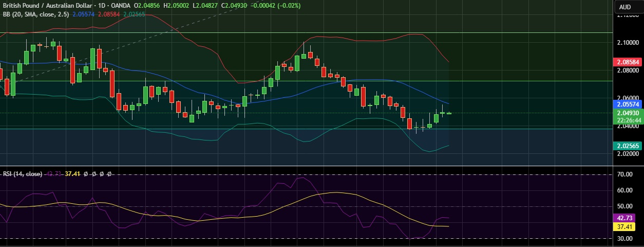Image resolution: width=644 pixels, height=247 pixels.
Task: Select the BB (20, SMA, close, 2.5) indicator legend
Action: [x=35, y=14]
